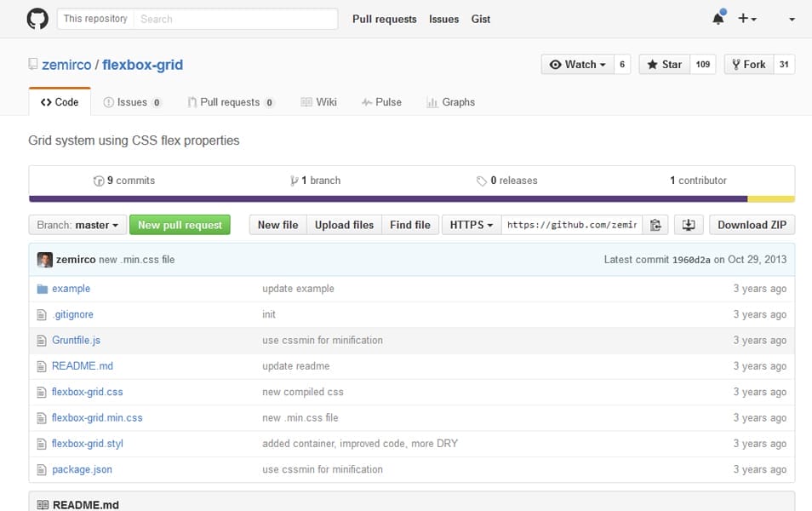Image resolution: width=812 pixels, height=511 pixels.
Task: Open Issues in top navigation
Action: click(x=443, y=19)
